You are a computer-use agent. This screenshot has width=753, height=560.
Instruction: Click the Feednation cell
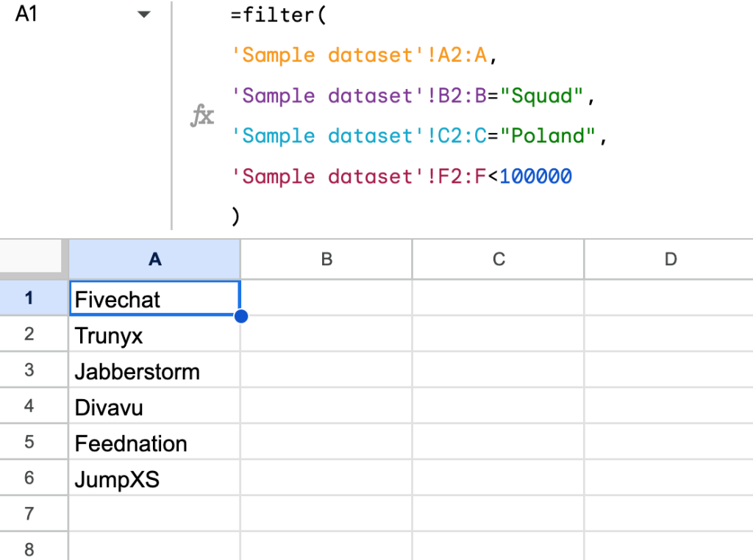click(x=154, y=443)
